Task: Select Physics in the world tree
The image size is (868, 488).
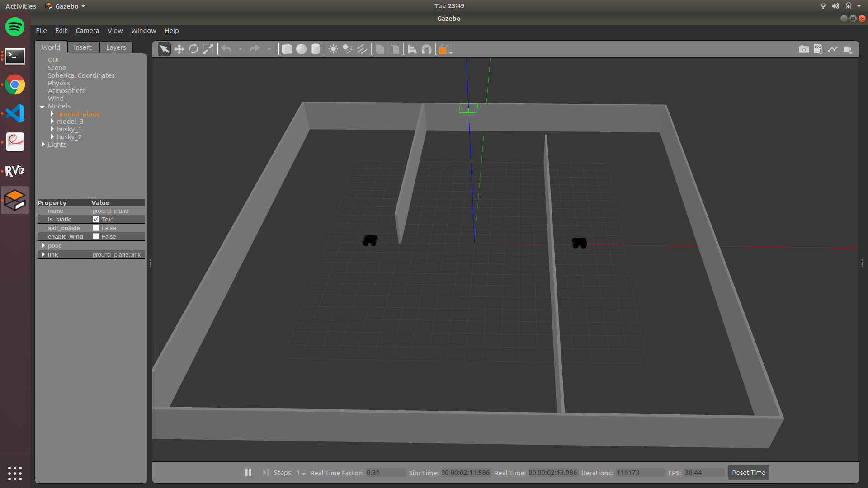Action: tap(59, 83)
